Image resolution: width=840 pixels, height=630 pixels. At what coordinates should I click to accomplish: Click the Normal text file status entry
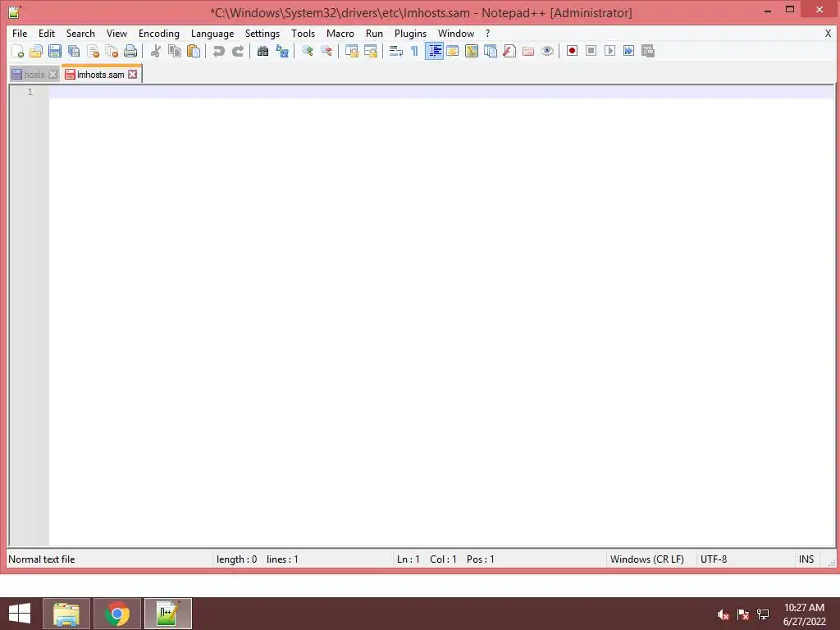click(x=42, y=559)
